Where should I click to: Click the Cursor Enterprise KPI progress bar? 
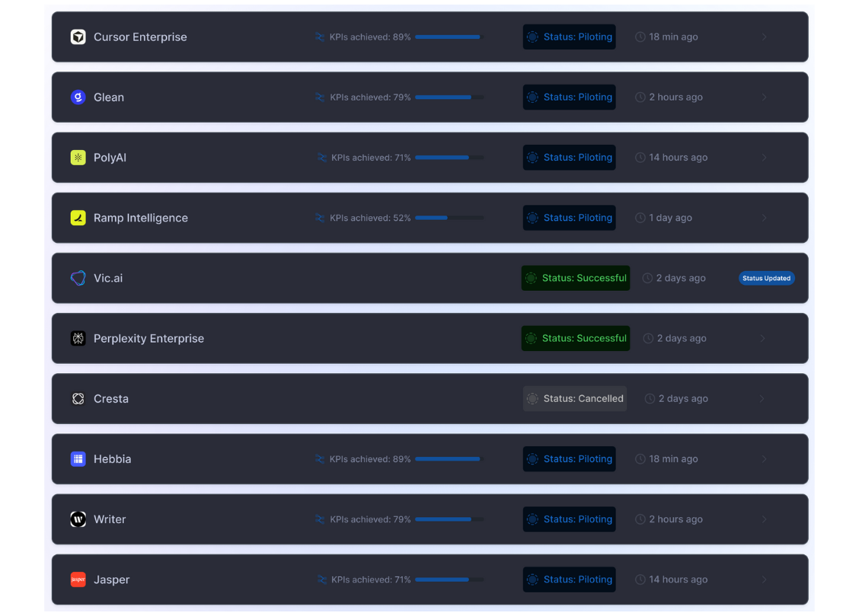(449, 37)
